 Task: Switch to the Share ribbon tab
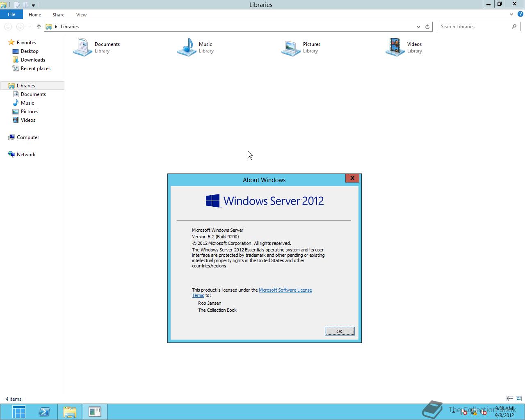[x=58, y=15]
